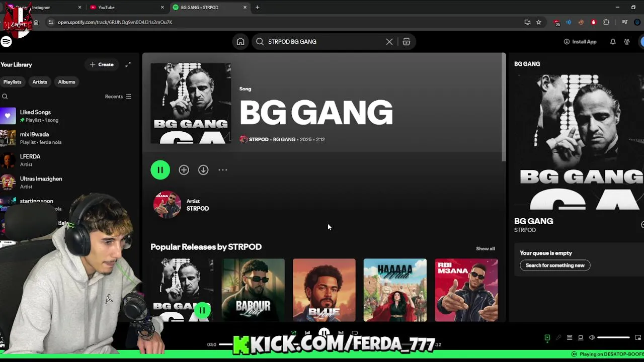Click Search for something new
The height and width of the screenshot is (362, 644).
click(x=555, y=265)
